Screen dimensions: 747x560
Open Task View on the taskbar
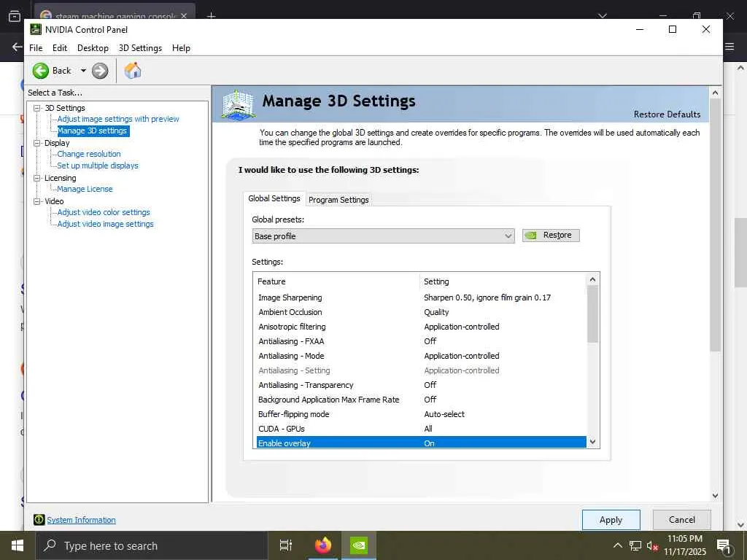pos(286,545)
